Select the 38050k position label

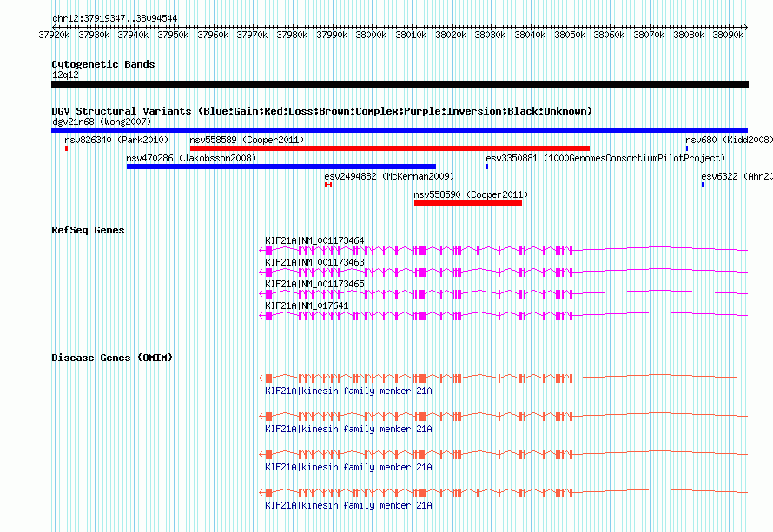coord(570,35)
